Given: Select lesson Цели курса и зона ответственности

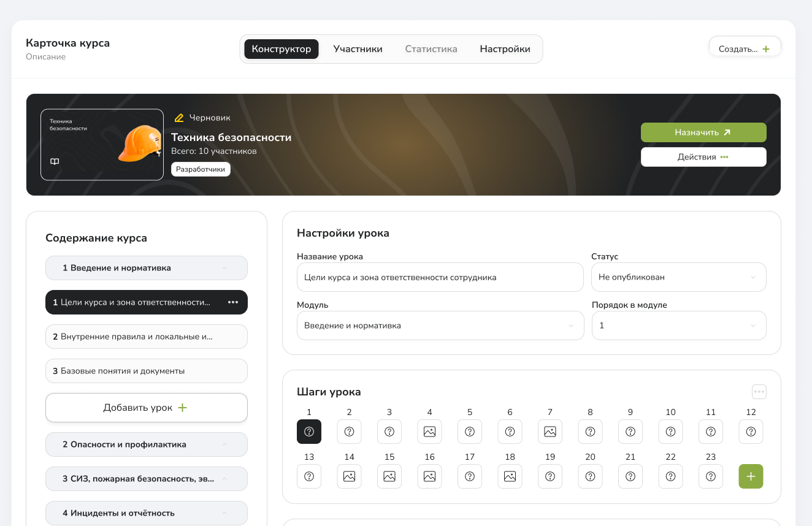Looking at the screenshot, I should tap(147, 302).
